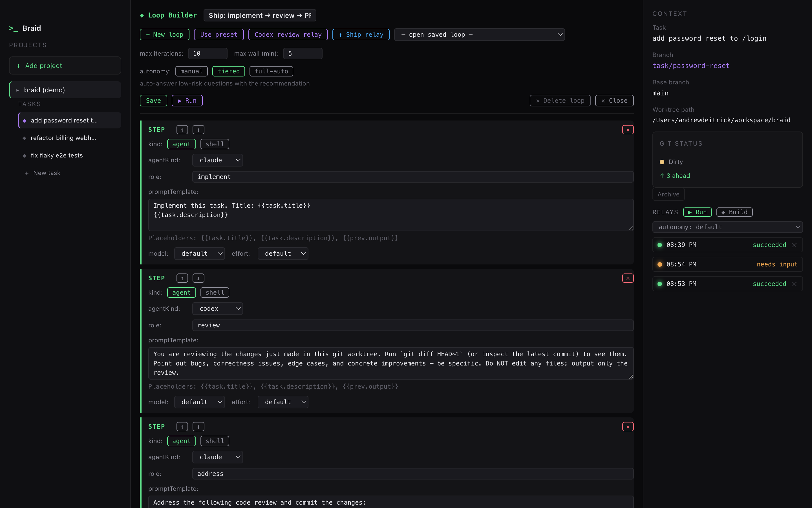Viewport: 812px width, 508px height.
Task: Set address step kind to shell
Action: (x=215, y=441)
